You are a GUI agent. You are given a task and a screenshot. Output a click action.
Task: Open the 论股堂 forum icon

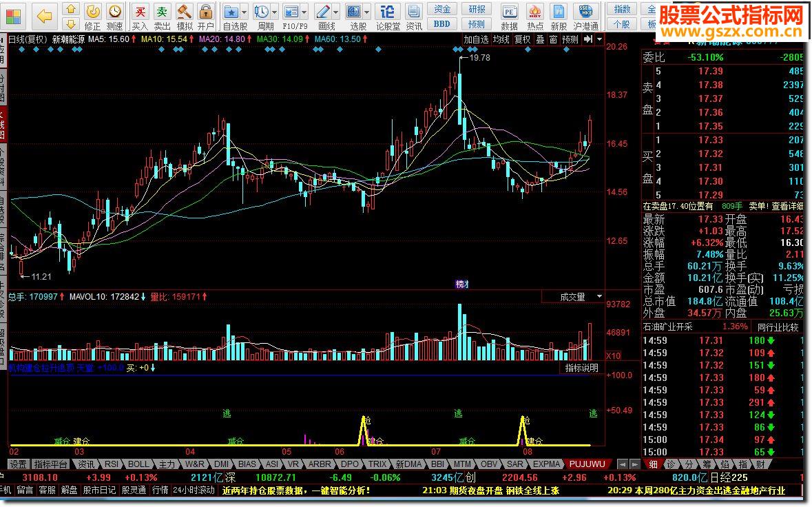[x=388, y=16]
